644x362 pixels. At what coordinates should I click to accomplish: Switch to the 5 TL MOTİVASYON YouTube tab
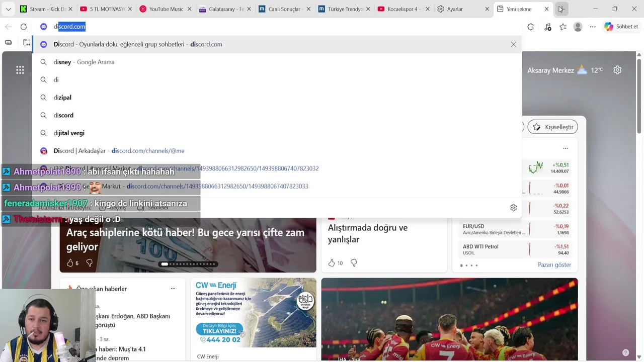pos(105,9)
